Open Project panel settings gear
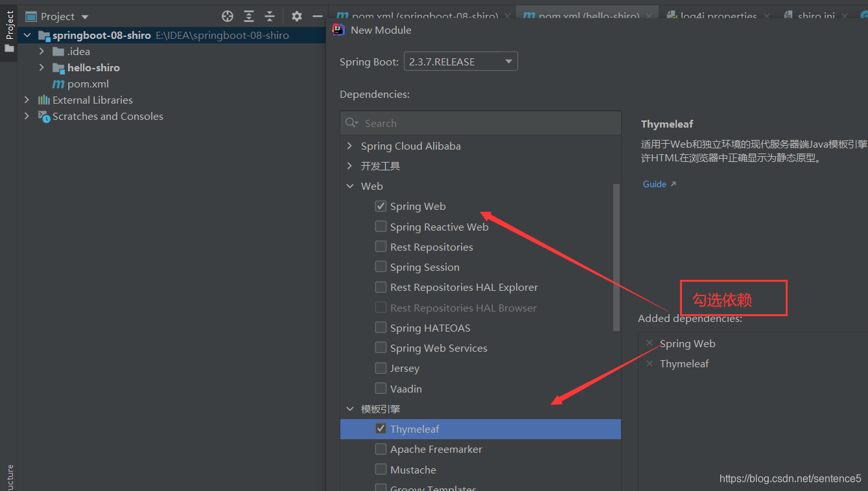 coord(297,16)
